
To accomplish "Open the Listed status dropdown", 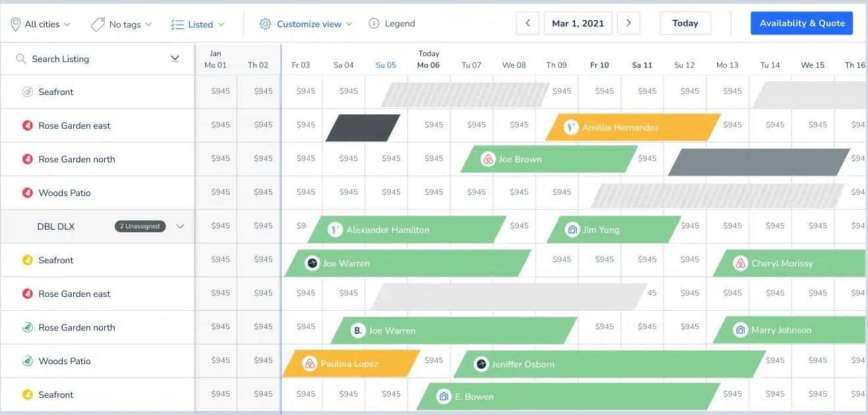I will click(198, 24).
